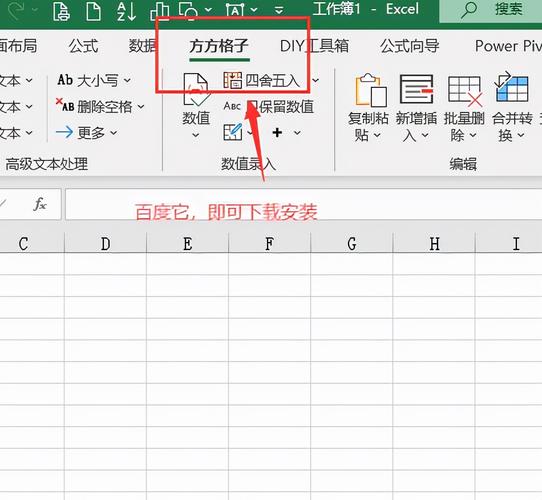Image resolution: width=542 pixels, height=500 pixels.
Task: Select column G header
Action: pos(352,243)
